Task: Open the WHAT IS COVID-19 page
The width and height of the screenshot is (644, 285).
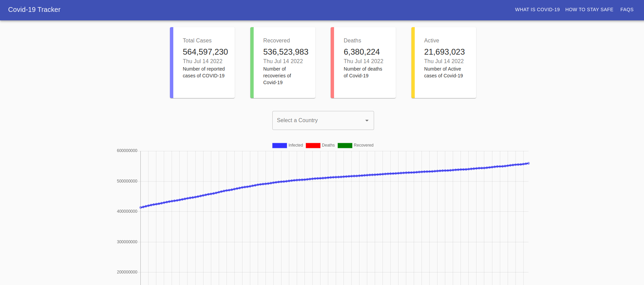Action: point(537,9)
